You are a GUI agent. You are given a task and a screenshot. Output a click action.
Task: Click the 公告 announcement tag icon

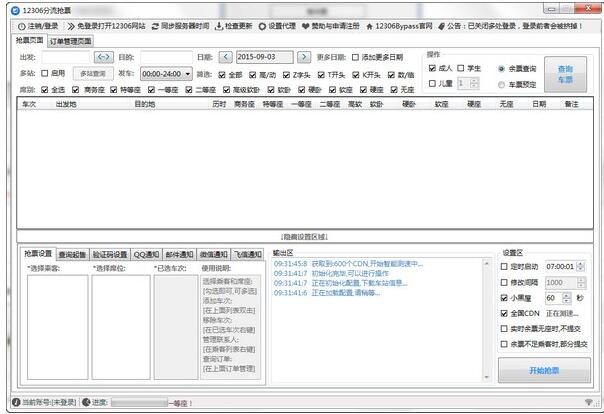[441, 26]
